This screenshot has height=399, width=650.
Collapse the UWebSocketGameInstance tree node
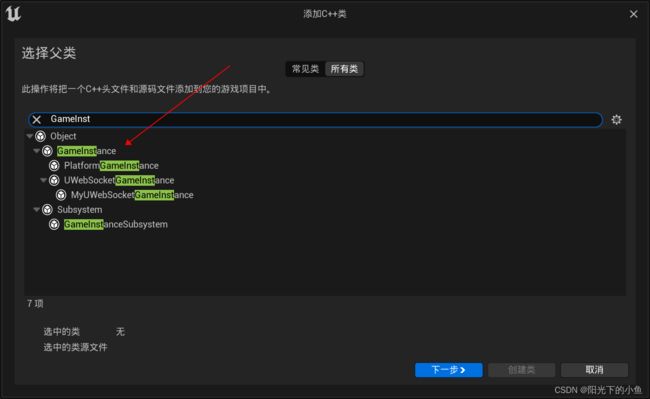(44, 180)
